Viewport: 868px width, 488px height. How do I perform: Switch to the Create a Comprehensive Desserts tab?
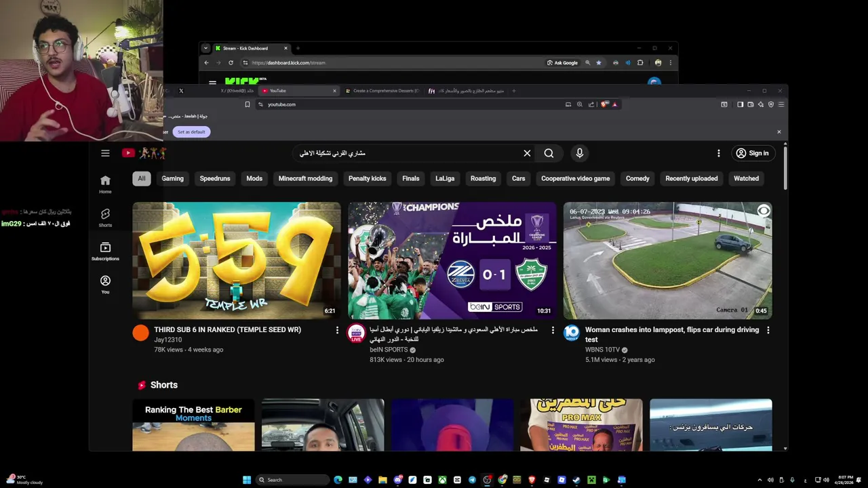click(382, 91)
